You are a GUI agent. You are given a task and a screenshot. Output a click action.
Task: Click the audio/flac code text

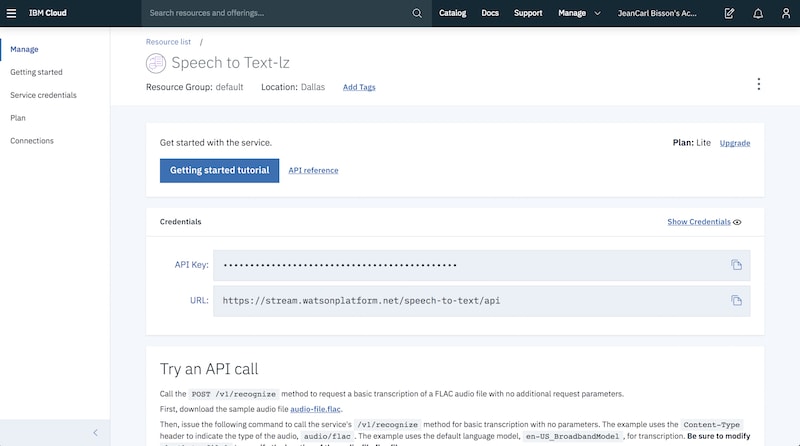(327, 437)
